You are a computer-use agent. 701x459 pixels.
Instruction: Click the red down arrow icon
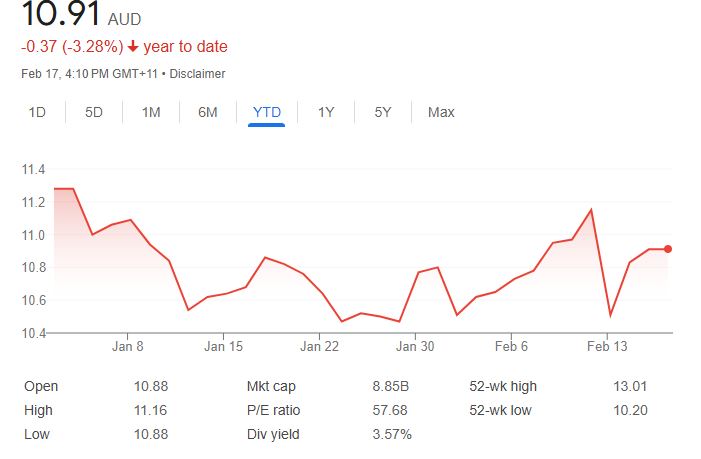[134, 47]
